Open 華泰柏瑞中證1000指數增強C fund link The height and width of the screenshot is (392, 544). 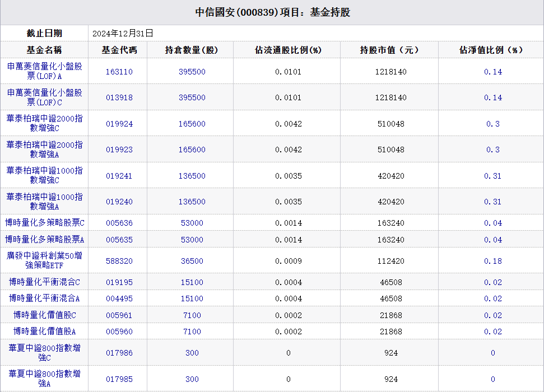44,175
